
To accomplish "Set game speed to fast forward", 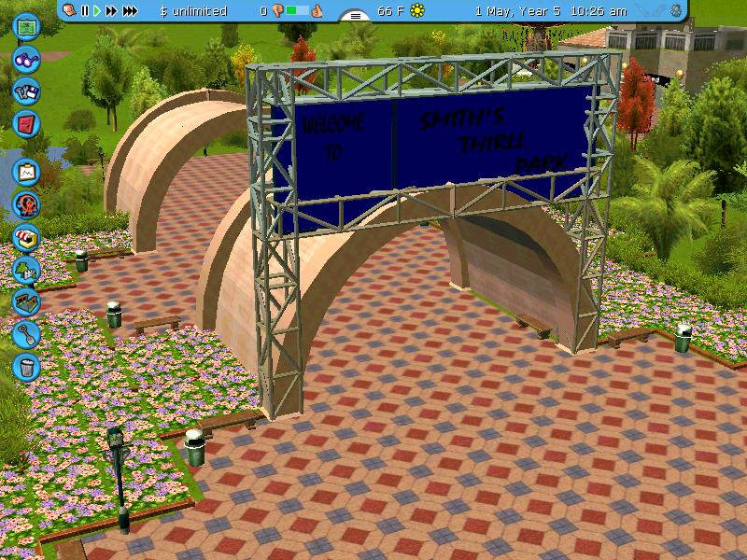I will [111, 10].
